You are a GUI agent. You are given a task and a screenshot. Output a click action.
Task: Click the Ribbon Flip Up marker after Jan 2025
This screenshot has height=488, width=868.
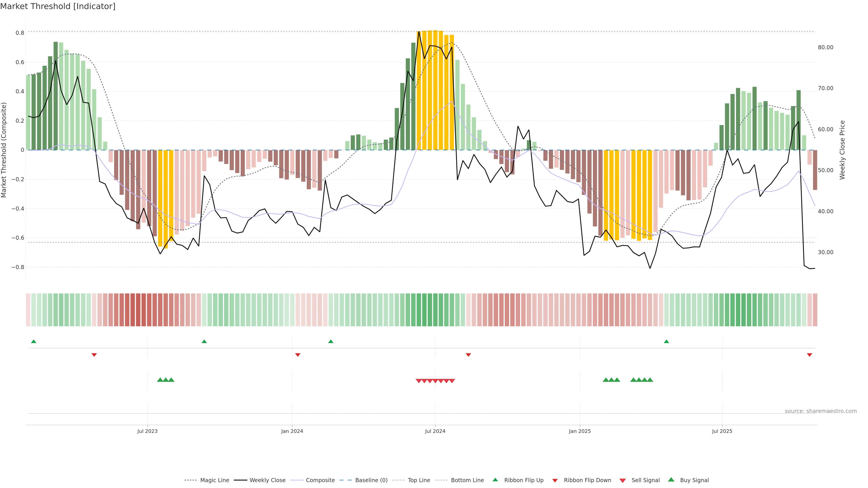(x=666, y=342)
